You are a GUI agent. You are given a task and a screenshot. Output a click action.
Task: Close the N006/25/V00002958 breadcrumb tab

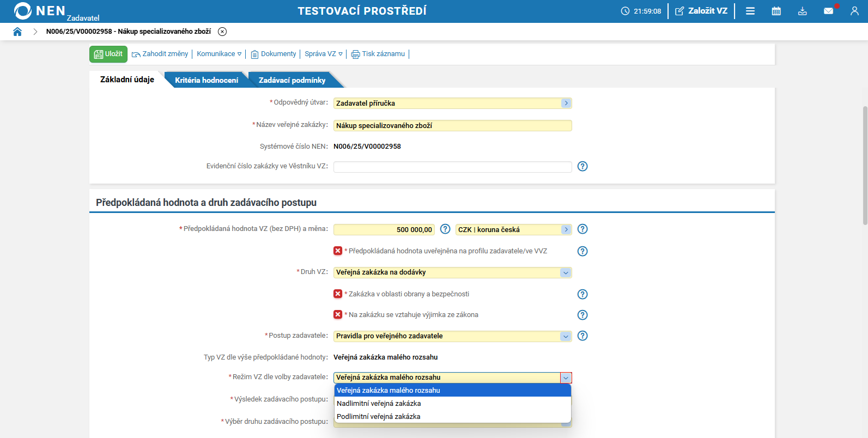(222, 32)
